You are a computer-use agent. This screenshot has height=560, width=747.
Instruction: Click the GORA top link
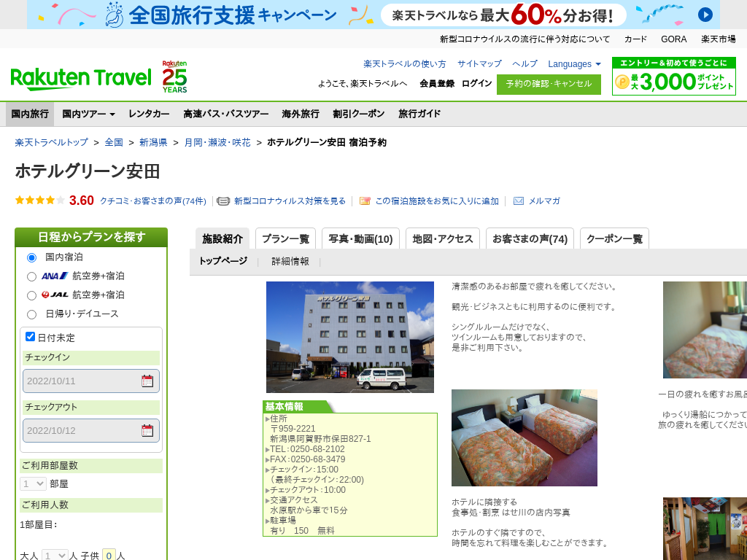pyautogui.click(x=673, y=39)
